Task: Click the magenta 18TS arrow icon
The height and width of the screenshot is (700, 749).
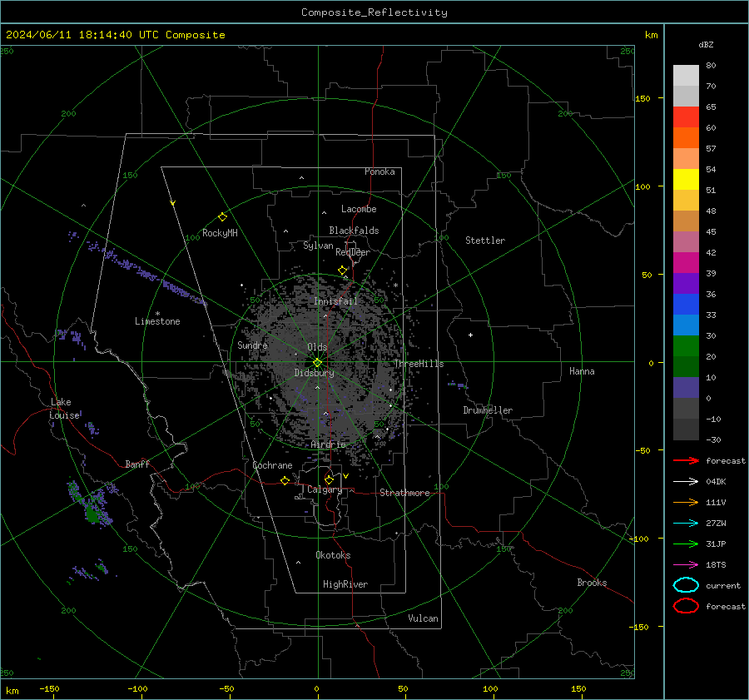Action: click(686, 565)
